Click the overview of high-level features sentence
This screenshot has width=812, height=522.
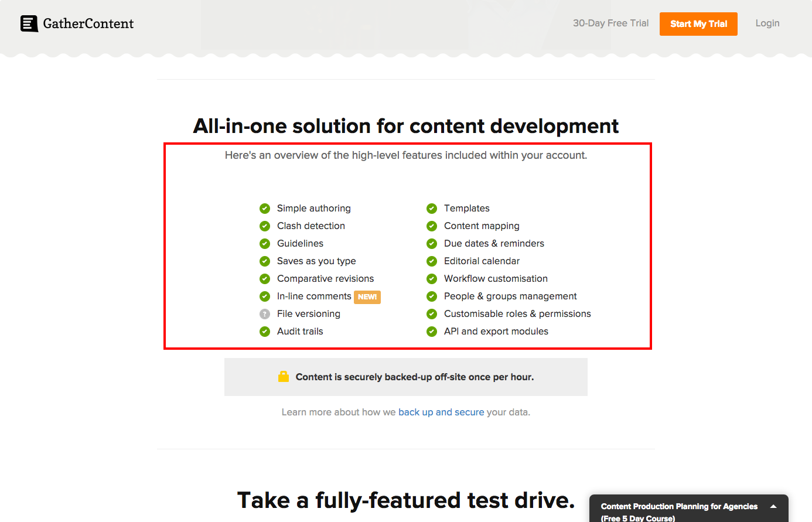pos(406,155)
